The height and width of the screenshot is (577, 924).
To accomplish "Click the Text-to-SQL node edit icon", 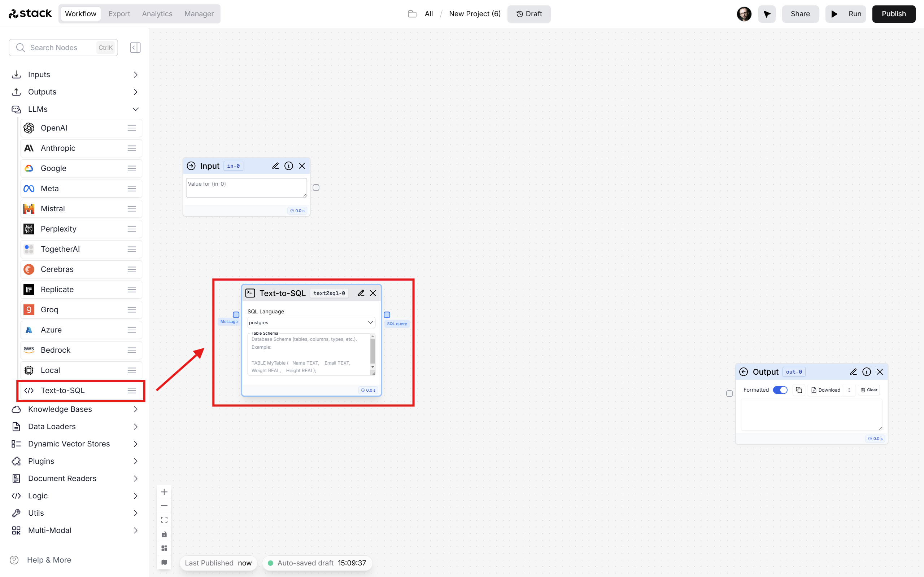I will tap(361, 293).
